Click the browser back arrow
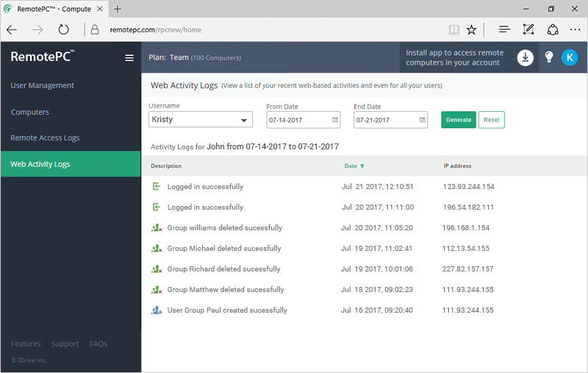Image resolution: width=588 pixels, height=373 pixels. 12,29
